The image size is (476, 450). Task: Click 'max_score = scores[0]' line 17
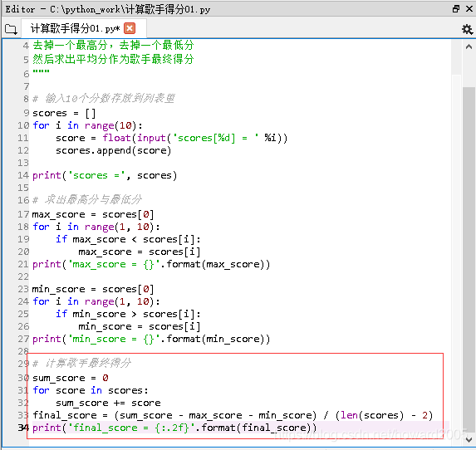click(x=93, y=214)
